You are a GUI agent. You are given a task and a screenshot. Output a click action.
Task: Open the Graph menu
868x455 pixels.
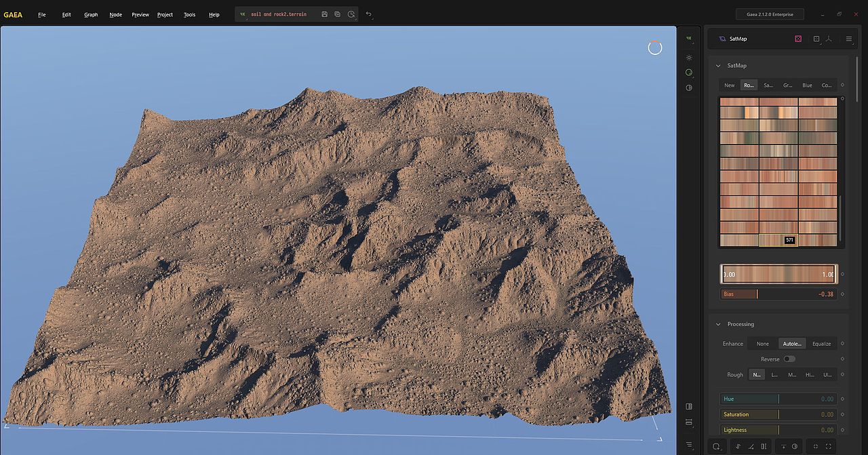tap(91, 14)
